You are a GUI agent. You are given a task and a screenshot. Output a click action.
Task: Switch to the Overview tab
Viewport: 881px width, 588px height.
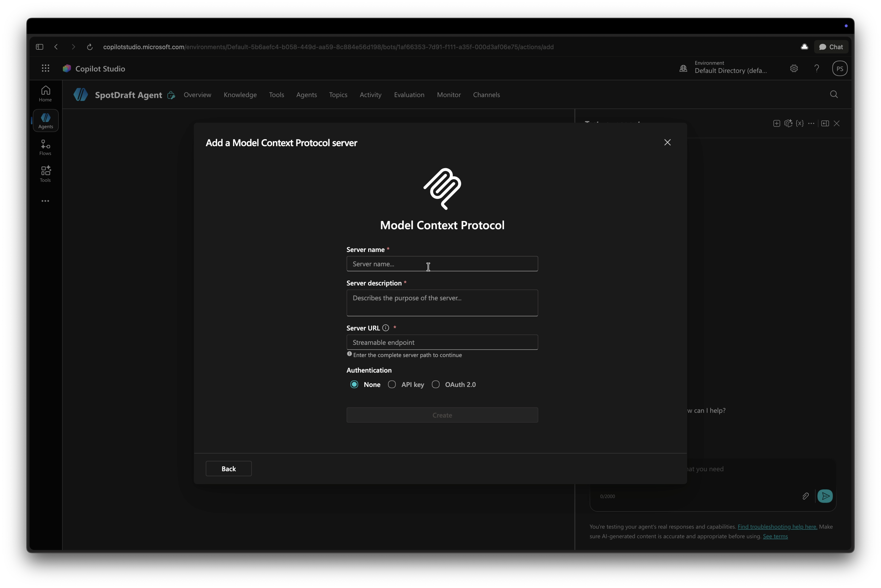(197, 95)
